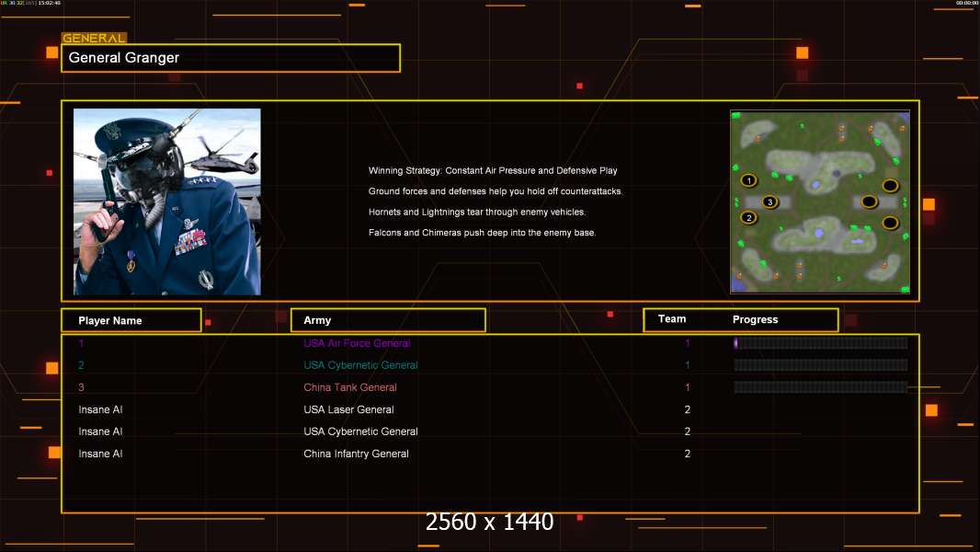The height and width of the screenshot is (552, 980).
Task: Click the Winning Strategy text line
Action: [493, 171]
